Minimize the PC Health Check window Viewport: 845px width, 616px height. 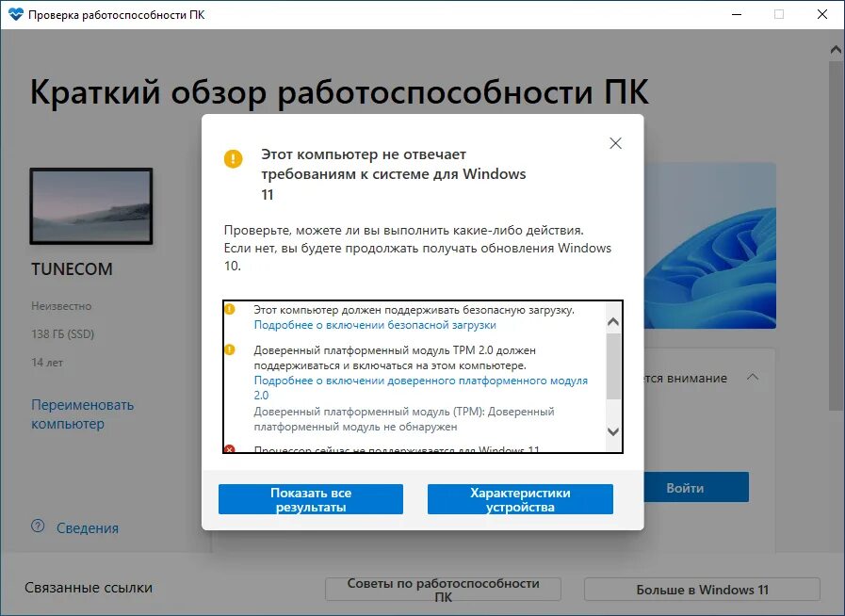737,14
